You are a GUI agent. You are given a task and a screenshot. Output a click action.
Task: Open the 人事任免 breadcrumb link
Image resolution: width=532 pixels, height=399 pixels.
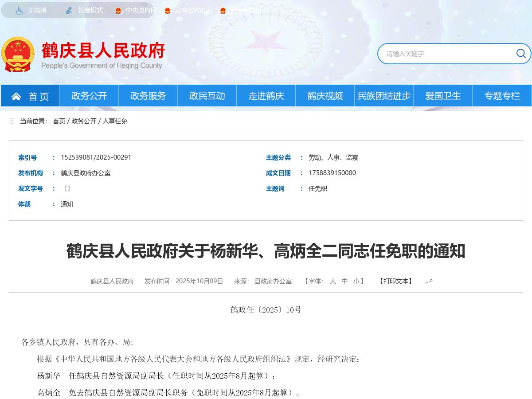(x=116, y=121)
